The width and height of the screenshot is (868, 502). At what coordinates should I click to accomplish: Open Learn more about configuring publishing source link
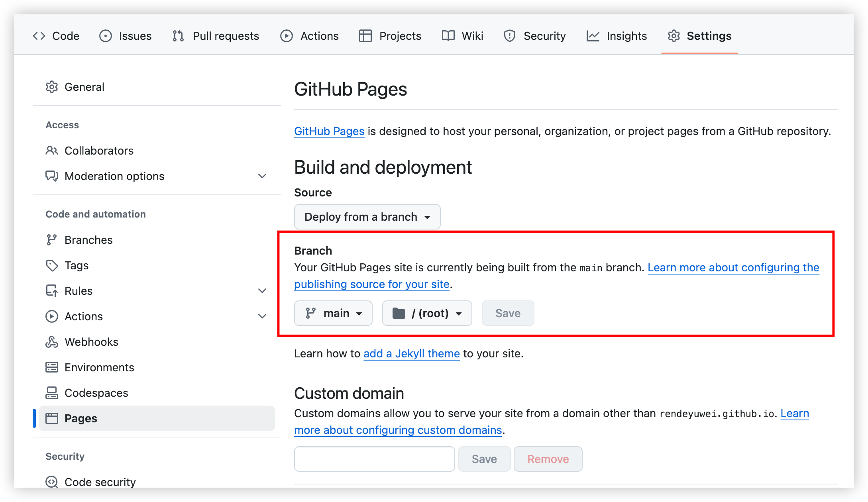click(733, 267)
